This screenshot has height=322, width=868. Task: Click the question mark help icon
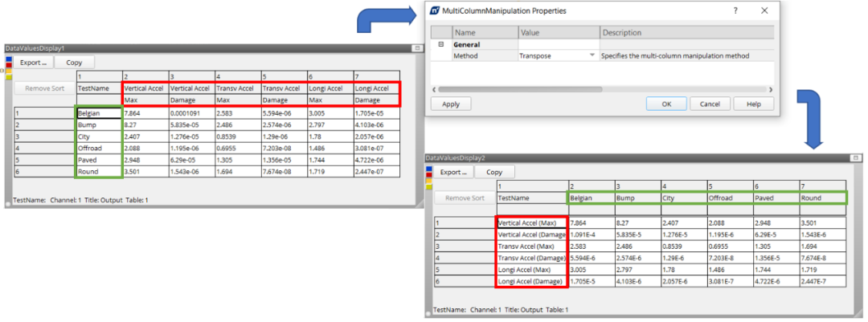735,11
